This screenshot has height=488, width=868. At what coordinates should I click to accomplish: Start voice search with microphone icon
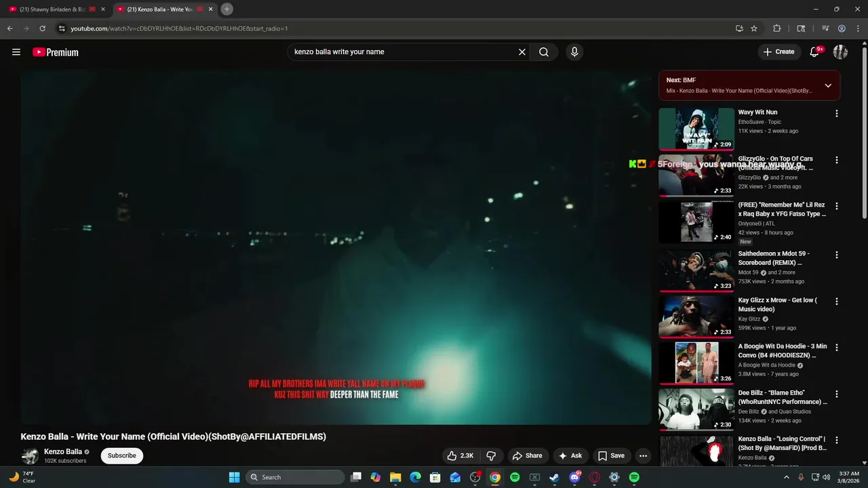(574, 52)
